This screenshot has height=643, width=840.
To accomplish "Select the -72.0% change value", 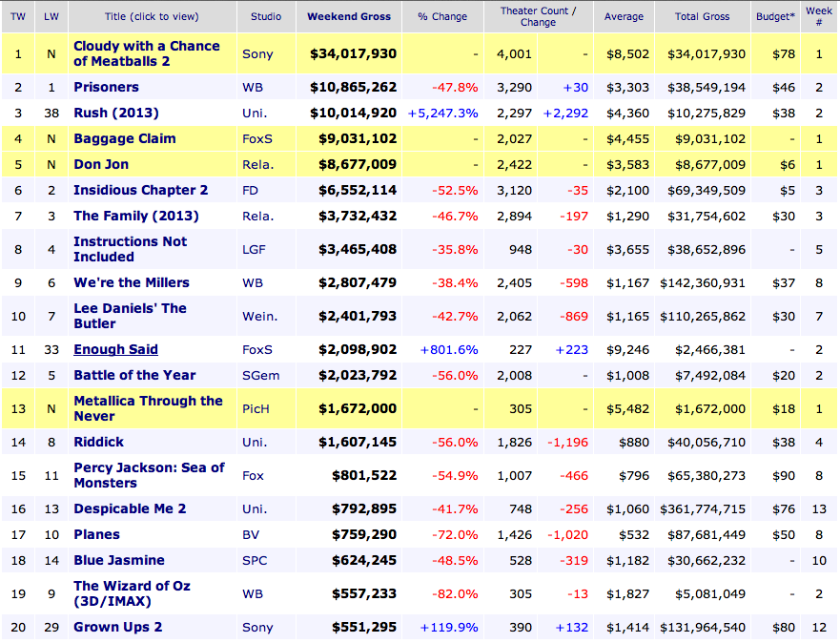I will pos(455,535).
